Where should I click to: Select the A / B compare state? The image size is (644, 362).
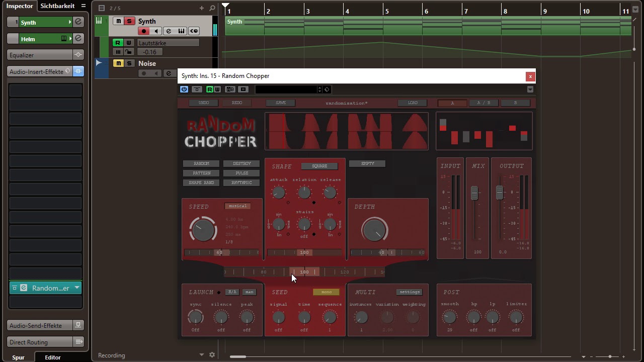point(484,103)
